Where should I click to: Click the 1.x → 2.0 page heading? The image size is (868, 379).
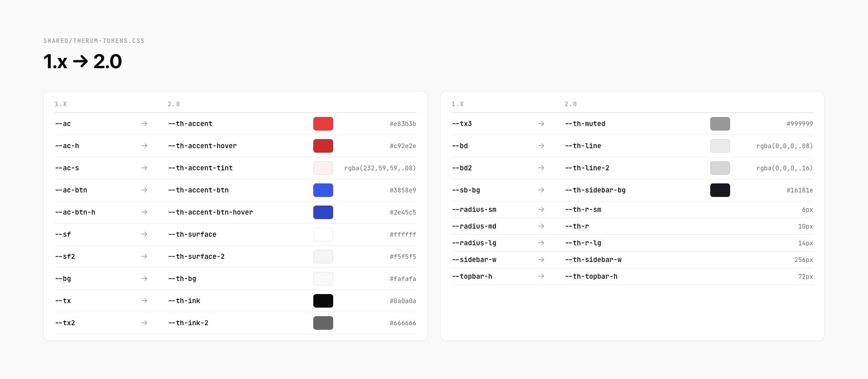coord(83,61)
